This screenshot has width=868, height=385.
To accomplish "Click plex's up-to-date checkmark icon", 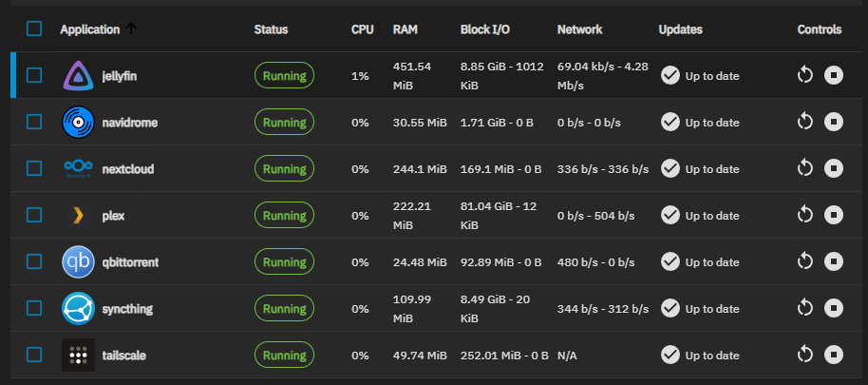I will click(670, 215).
